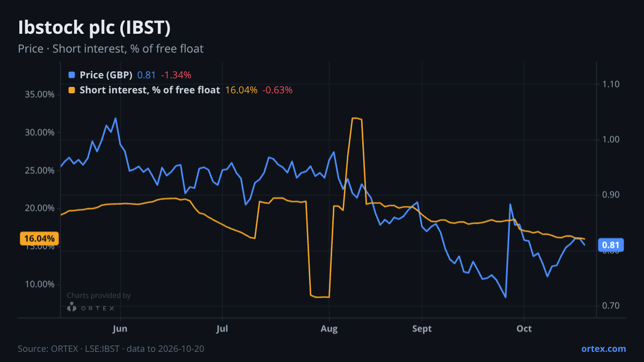The width and height of the screenshot is (644, 362).
Task: Click the Oct x-axis label
Action: pos(524,328)
